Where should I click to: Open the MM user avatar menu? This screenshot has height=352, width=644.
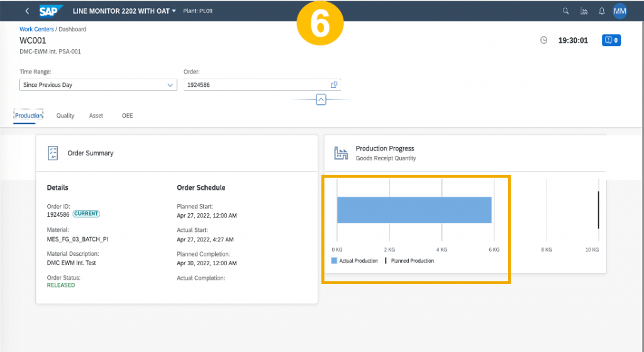pos(619,11)
